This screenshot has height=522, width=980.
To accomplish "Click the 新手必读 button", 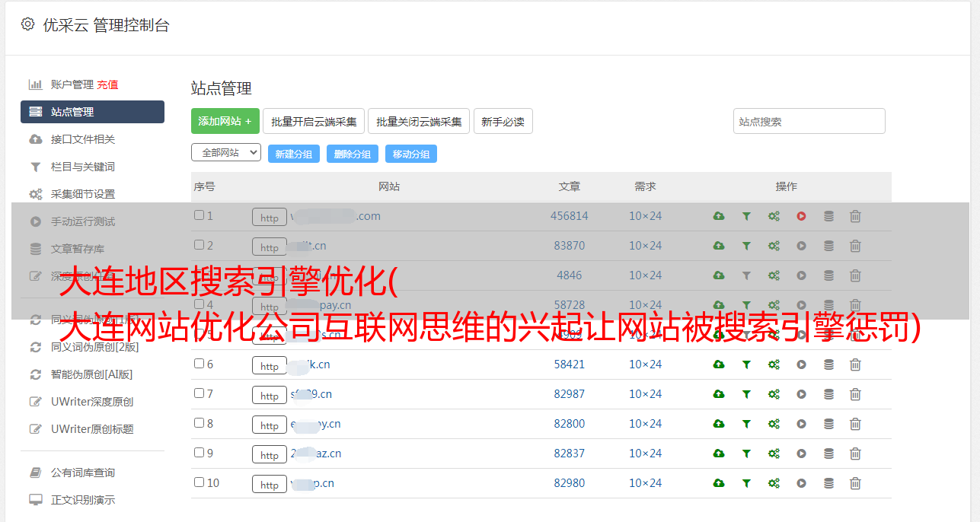I will pos(503,121).
